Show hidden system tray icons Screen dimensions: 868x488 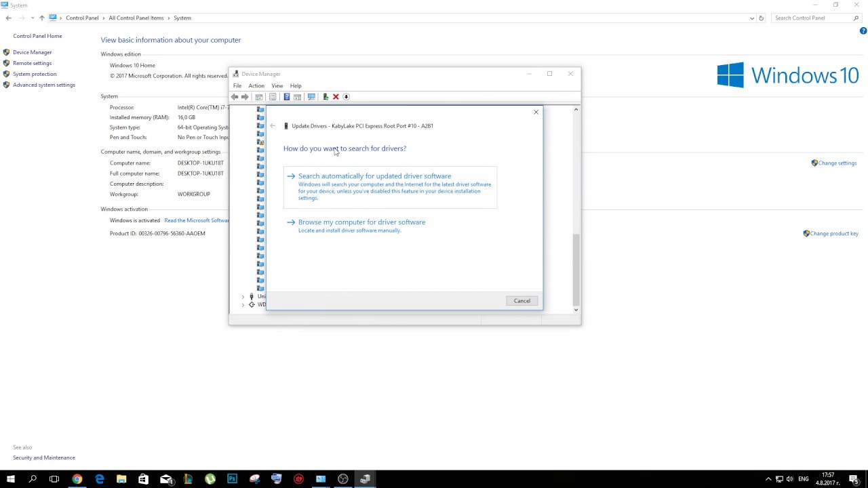pos(768,479)
